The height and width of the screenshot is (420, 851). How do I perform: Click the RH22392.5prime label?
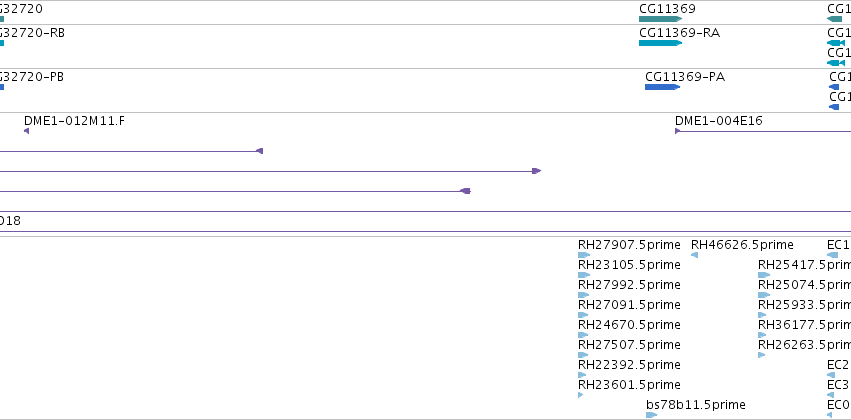pyautogui.click(x=629, y=365)
